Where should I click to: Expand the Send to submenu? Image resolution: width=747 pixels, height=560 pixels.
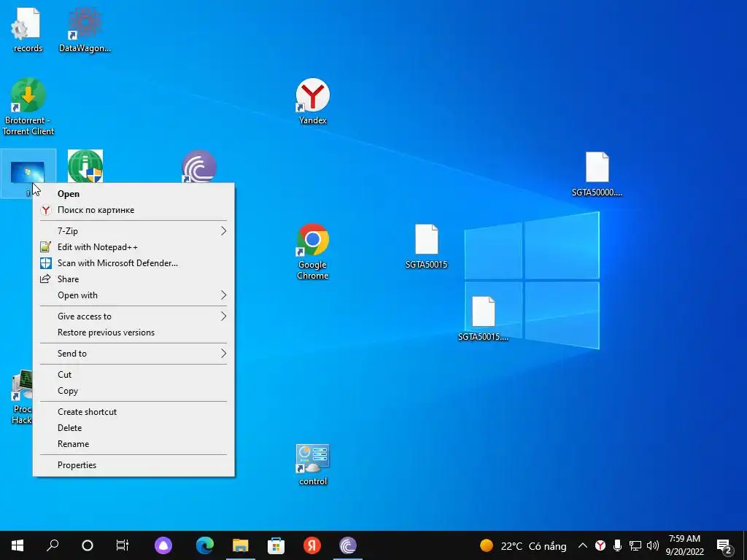[134, 354]
